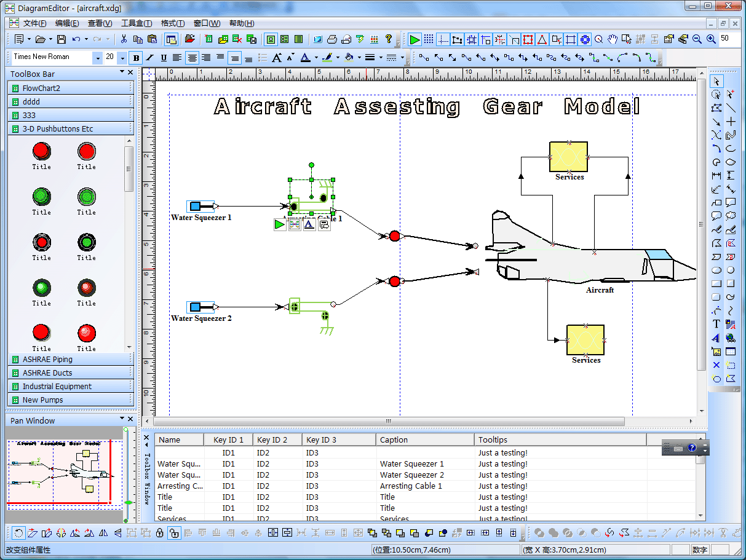Select the arrow pointer selection tool
This screenshot has height=560, width=746.
[716, 81]
